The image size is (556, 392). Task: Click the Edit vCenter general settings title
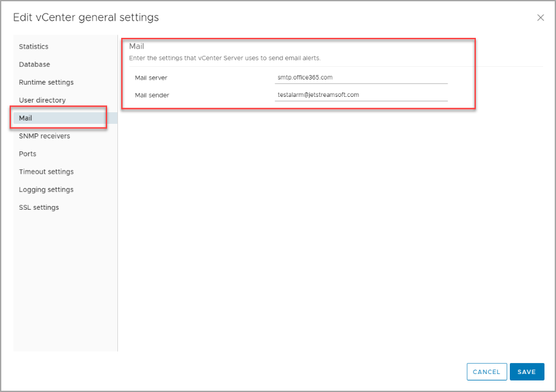point(86,17)
